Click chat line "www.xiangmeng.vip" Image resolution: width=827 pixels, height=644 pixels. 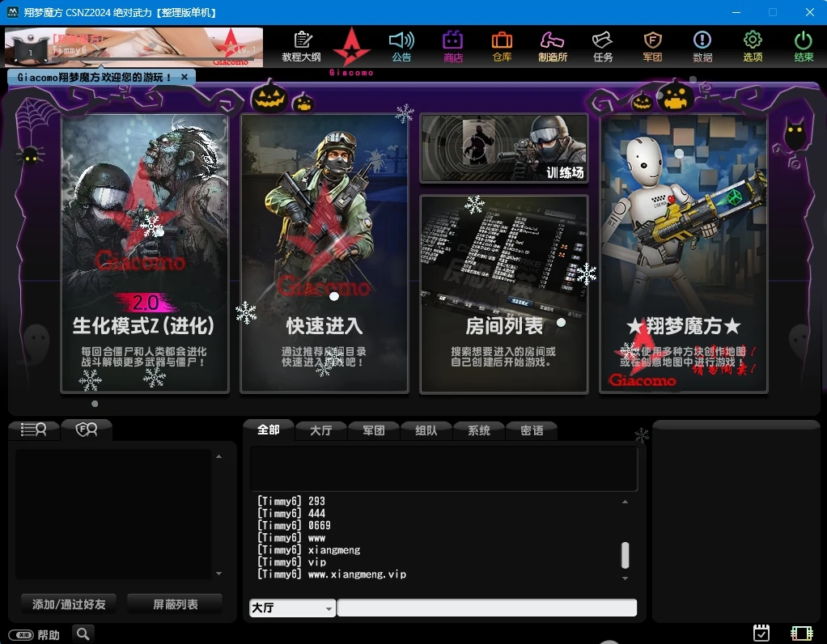pyautogui.click(x=357, y=574)
